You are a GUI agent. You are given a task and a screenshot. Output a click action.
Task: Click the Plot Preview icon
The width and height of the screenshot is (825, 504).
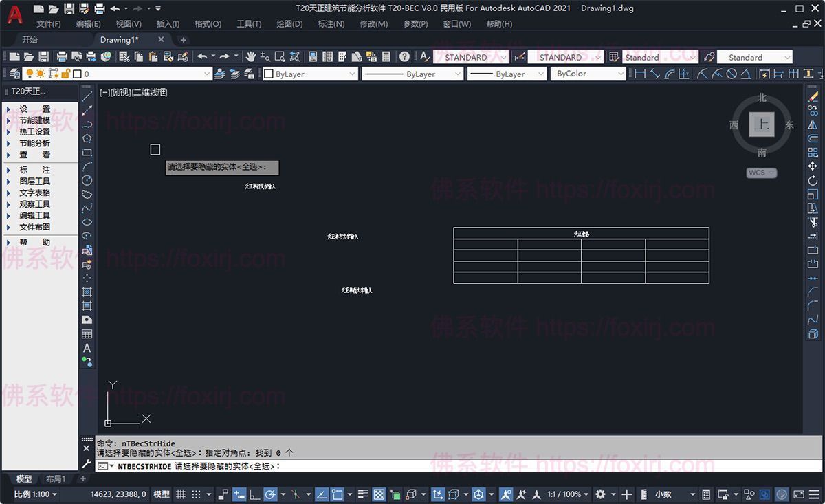76,56
